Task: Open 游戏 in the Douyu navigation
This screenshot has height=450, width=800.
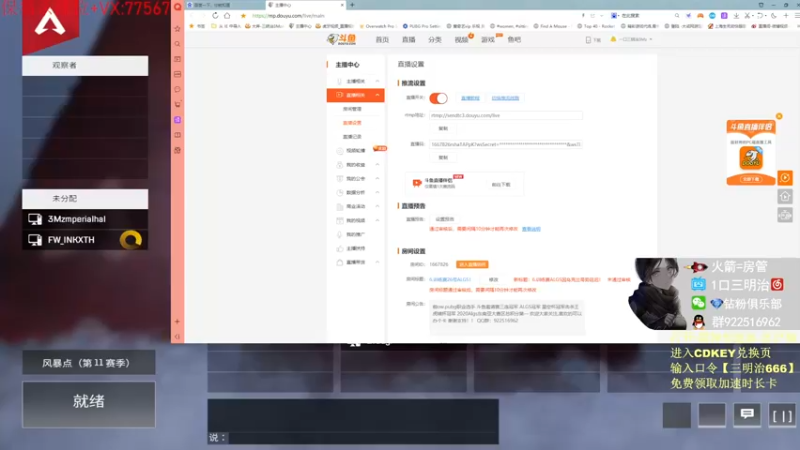Action: 488,40
